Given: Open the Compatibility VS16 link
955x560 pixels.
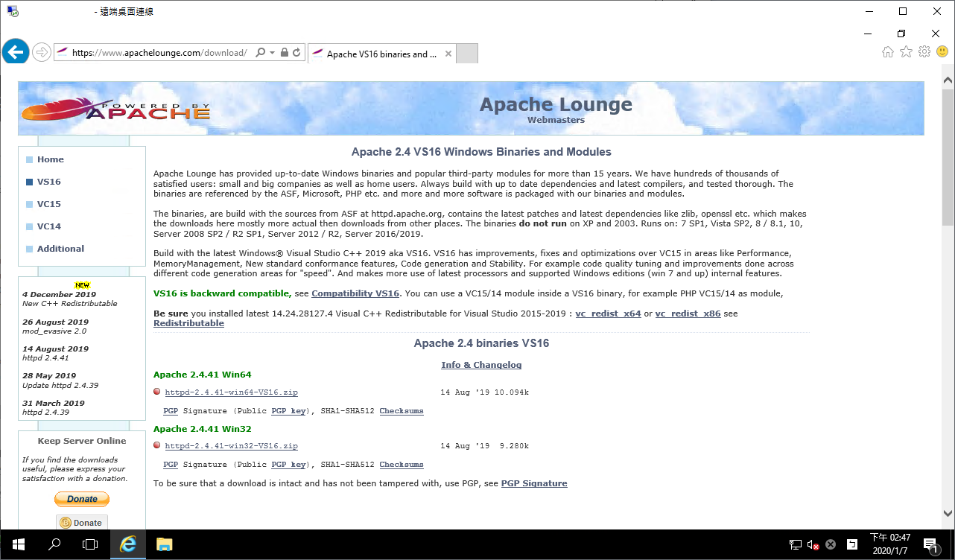Looking at the screenshot, I should [355, 293].
